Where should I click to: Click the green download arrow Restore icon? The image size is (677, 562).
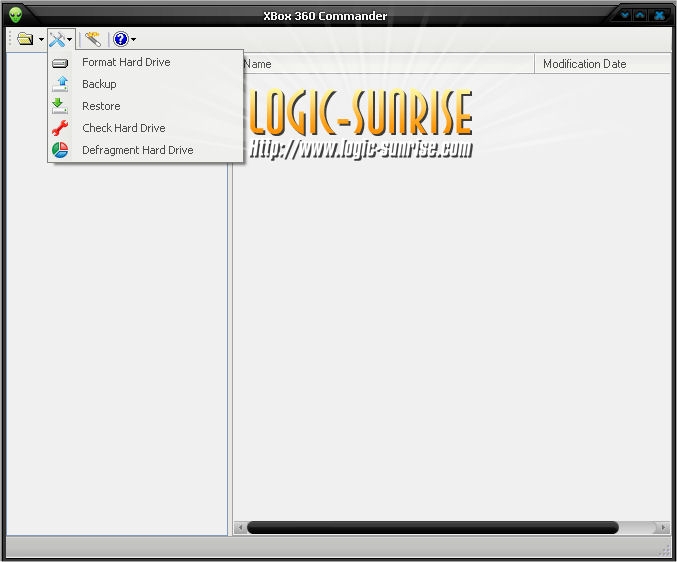(59, 106)
